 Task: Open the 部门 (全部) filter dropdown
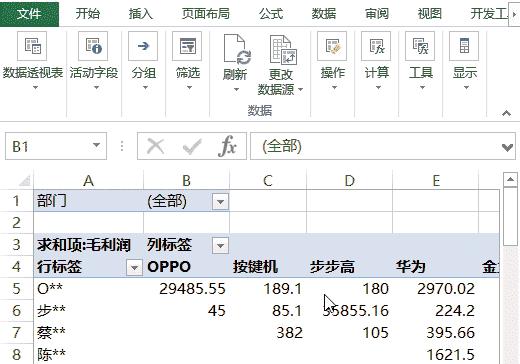click(x=220, y=202)
